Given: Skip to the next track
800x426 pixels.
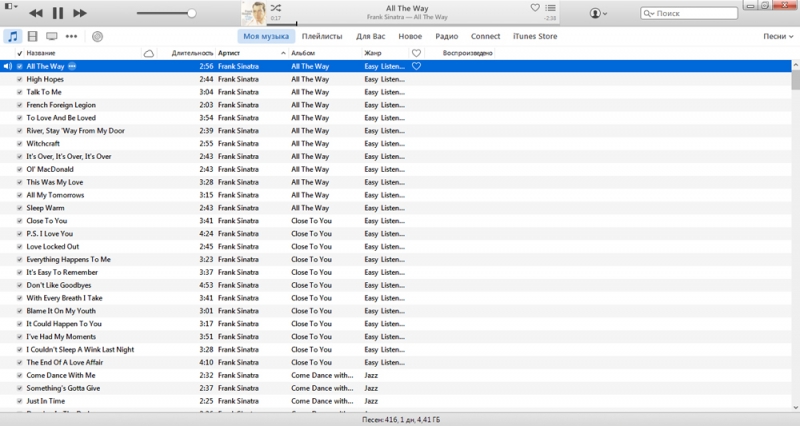Looking at the screenshot, I should [x=80, y=13].
